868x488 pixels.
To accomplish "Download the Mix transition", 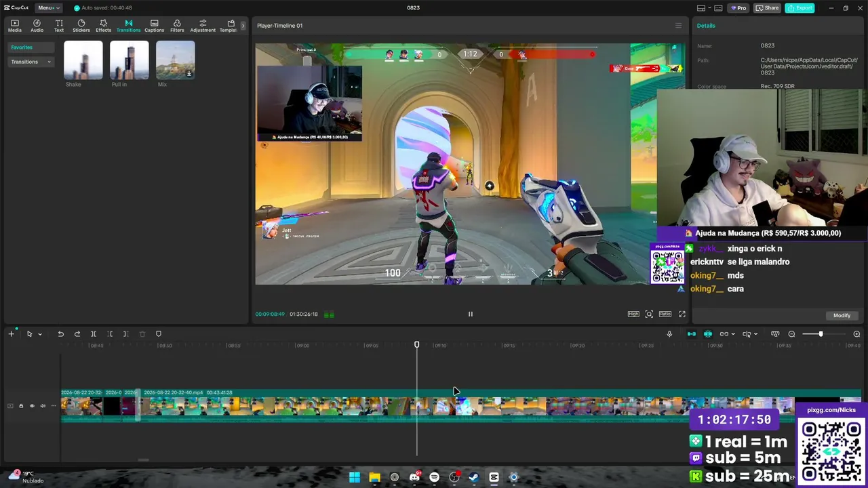I will (189, 74).
